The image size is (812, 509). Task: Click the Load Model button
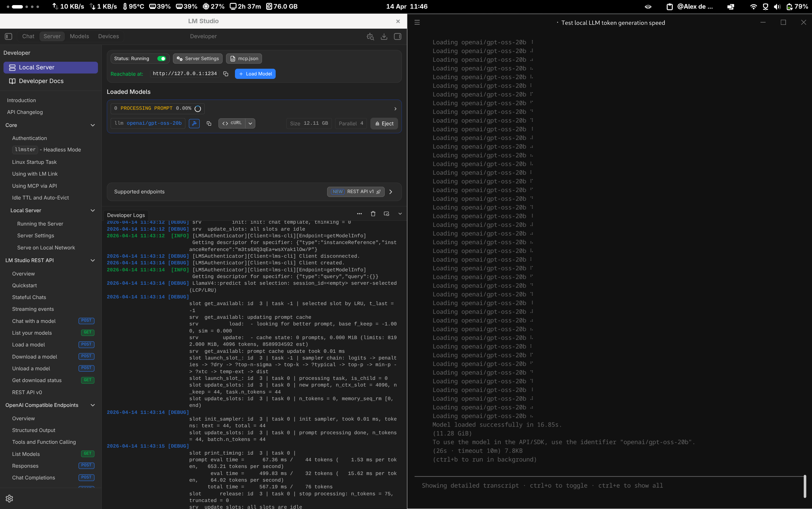[x=255, y=74]
